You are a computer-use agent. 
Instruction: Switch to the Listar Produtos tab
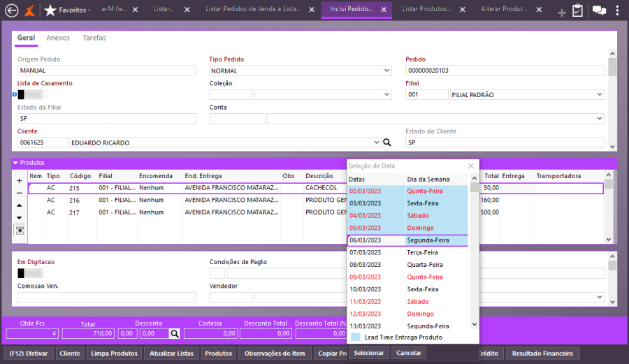pos(426,10)
